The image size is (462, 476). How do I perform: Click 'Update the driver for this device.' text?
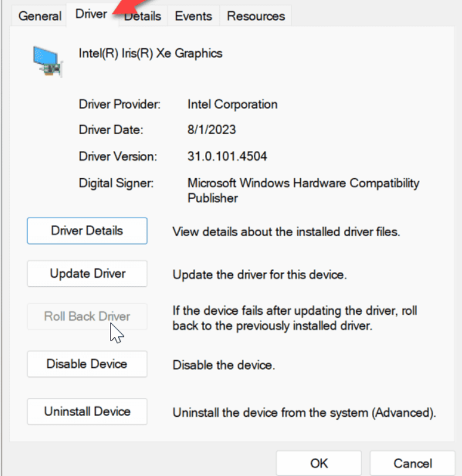[259, 274]
